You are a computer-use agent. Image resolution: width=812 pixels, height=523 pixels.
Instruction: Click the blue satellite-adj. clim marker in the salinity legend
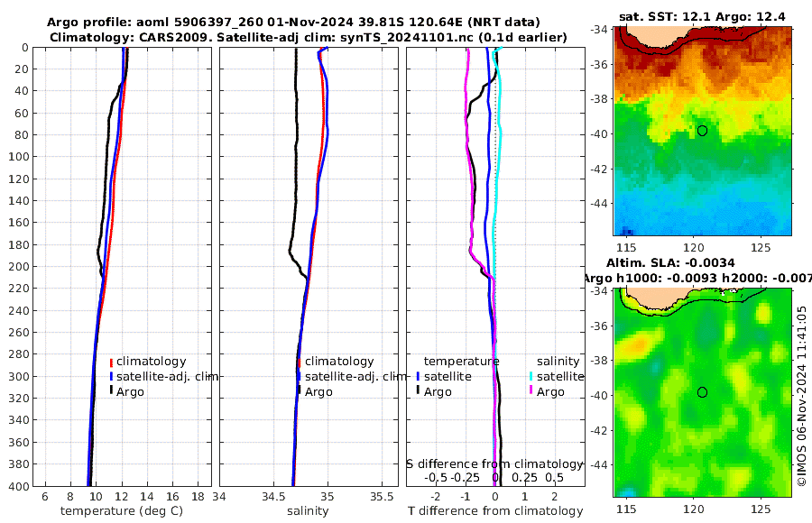tap(299, 376)
